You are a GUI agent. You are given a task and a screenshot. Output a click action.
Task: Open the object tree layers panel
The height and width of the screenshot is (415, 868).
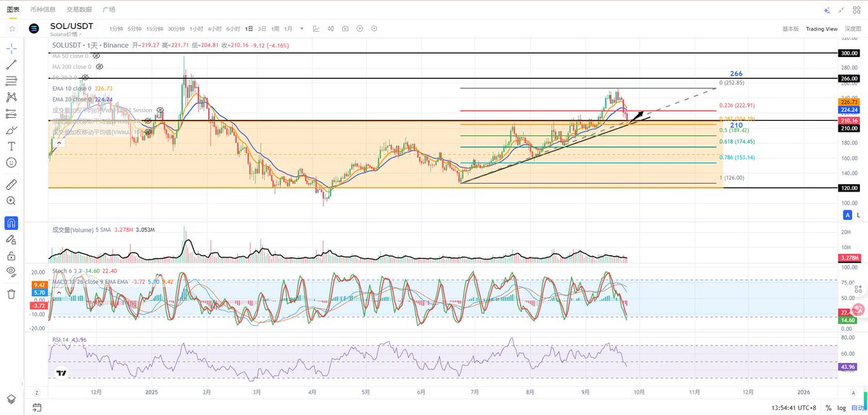[11, 398]
